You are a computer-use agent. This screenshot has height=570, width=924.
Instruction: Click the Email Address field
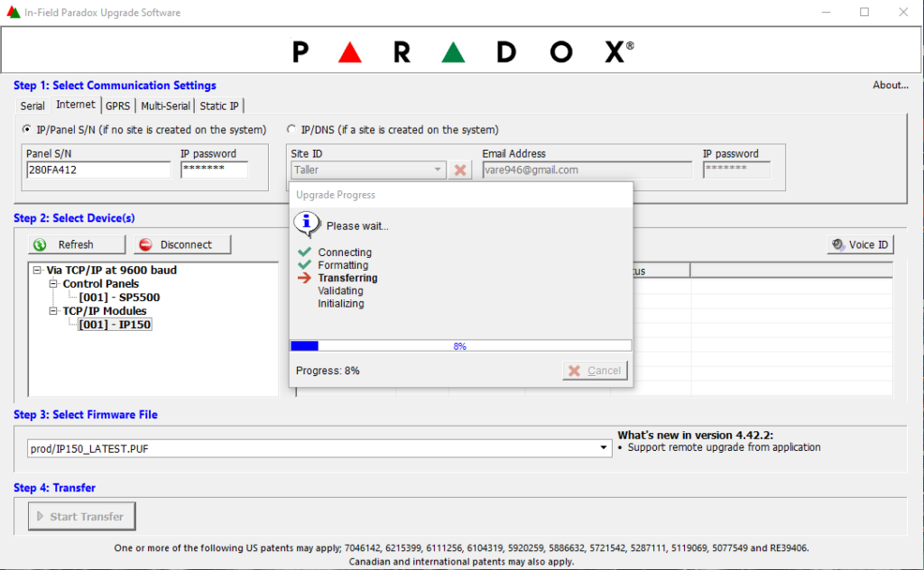point(587,170)
